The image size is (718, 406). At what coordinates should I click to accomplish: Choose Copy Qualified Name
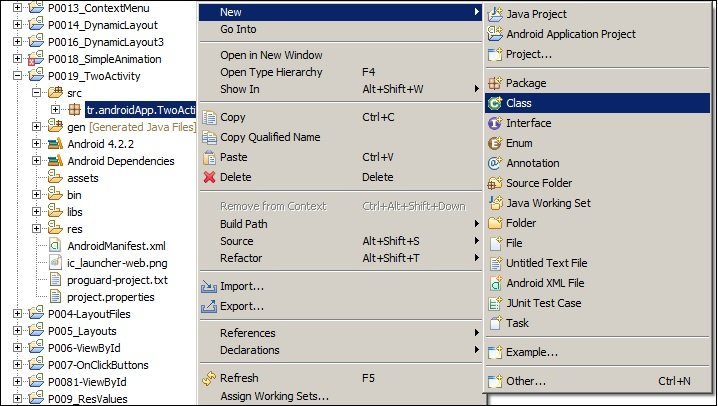click(270, 137)
